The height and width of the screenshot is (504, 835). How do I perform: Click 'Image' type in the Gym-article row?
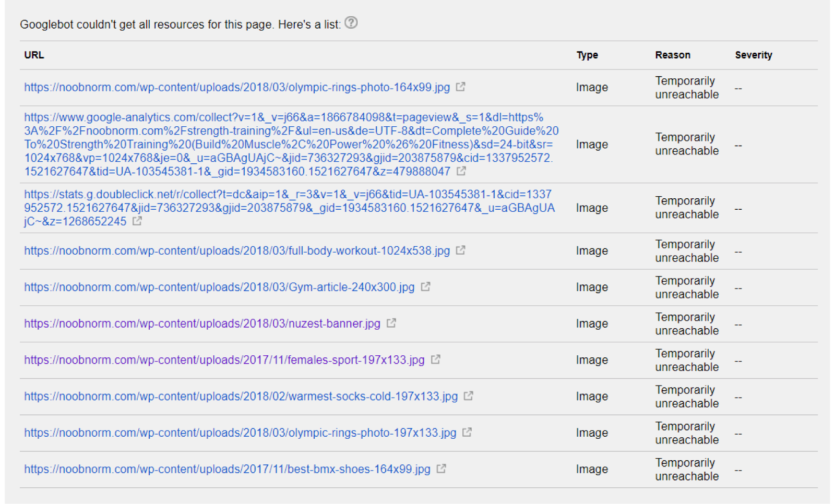(592, 287)
